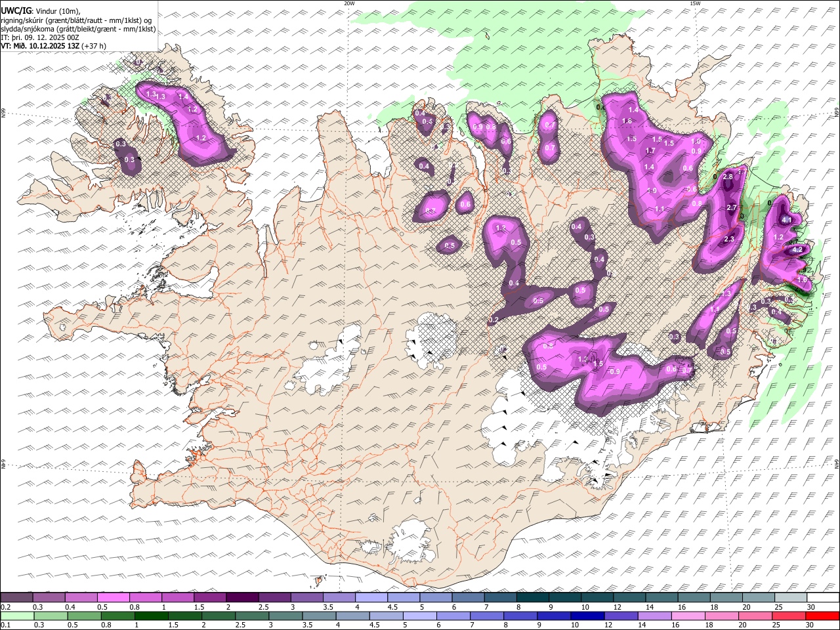Click the '2.8' precipitation value in the northeast
Viewport: 840px width, 630px height.
tap(727, 177)
